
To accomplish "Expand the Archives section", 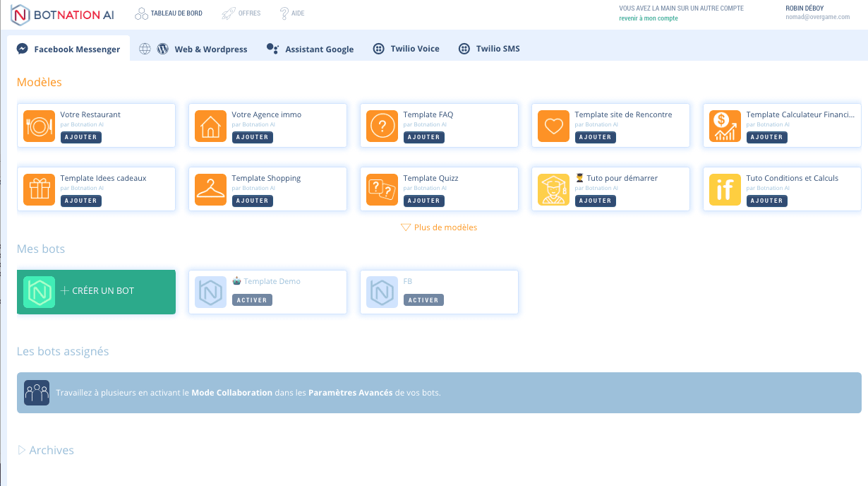I will pyautogui.click(x=45, y=450).
